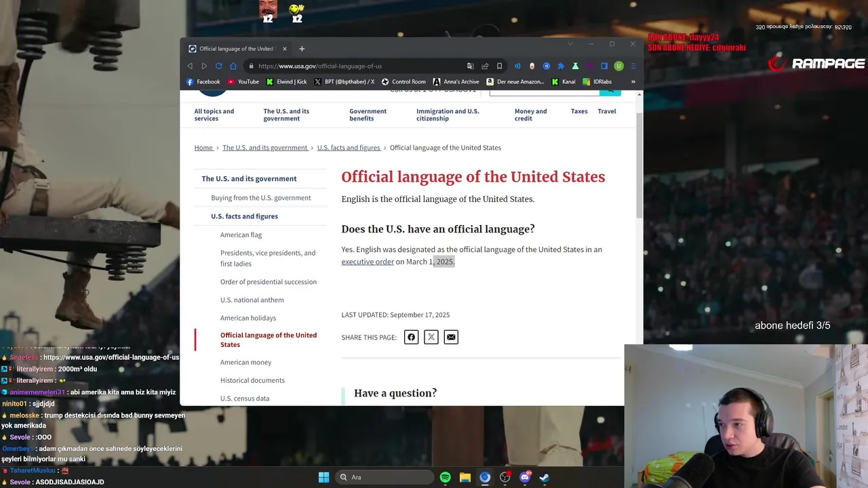Share page on X icon
The width and height of the screenshot is (868, 488).
tap(431, 337)
